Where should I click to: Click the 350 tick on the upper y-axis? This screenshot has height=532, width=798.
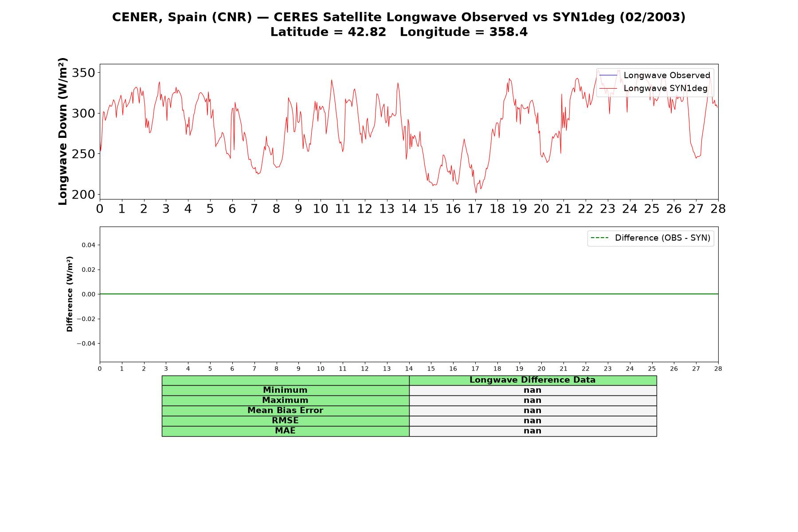(83, 73)
